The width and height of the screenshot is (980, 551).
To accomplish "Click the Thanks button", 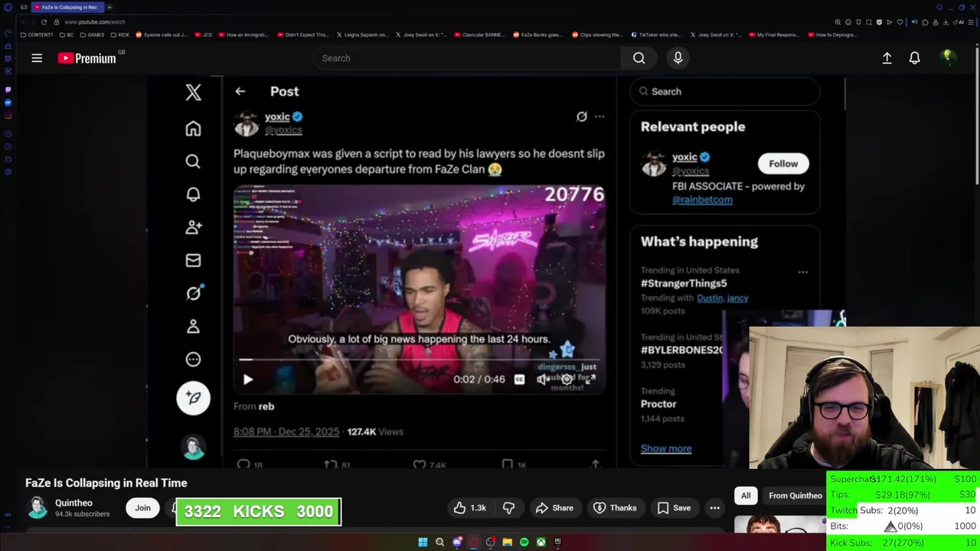I will click(615, 508).
